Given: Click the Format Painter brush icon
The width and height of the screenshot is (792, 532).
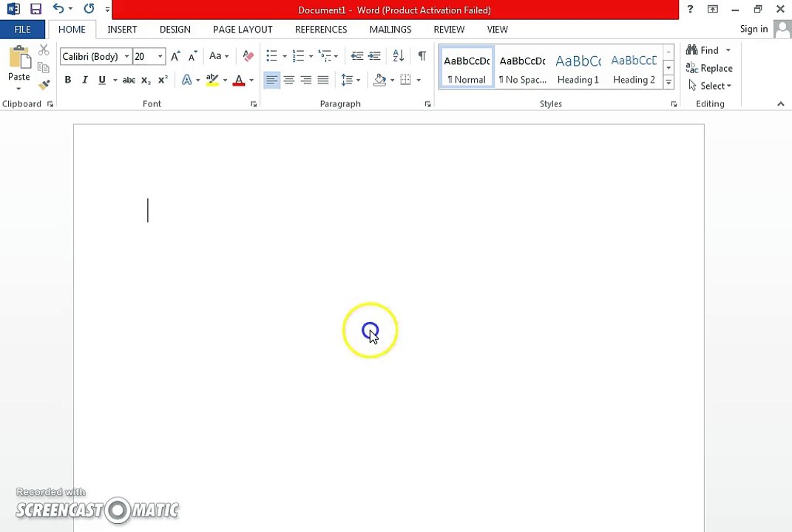Looking at the screenshot, I should (44, 85).
